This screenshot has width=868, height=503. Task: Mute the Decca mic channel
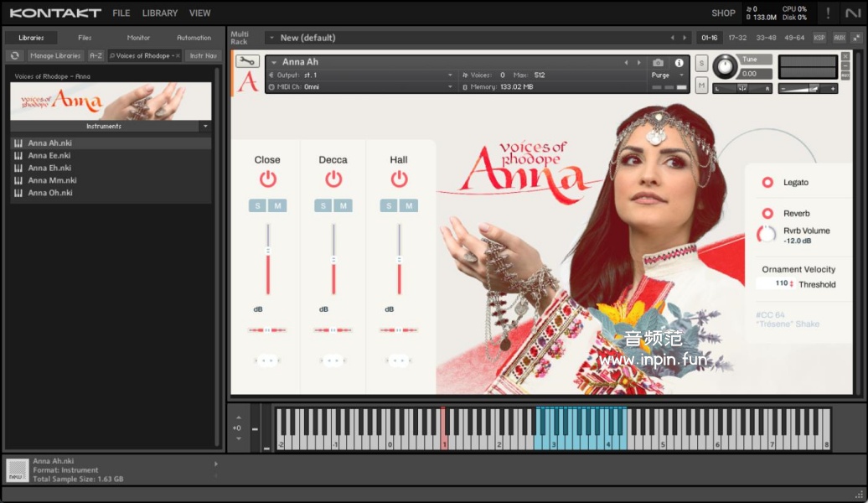coord(344,205)
